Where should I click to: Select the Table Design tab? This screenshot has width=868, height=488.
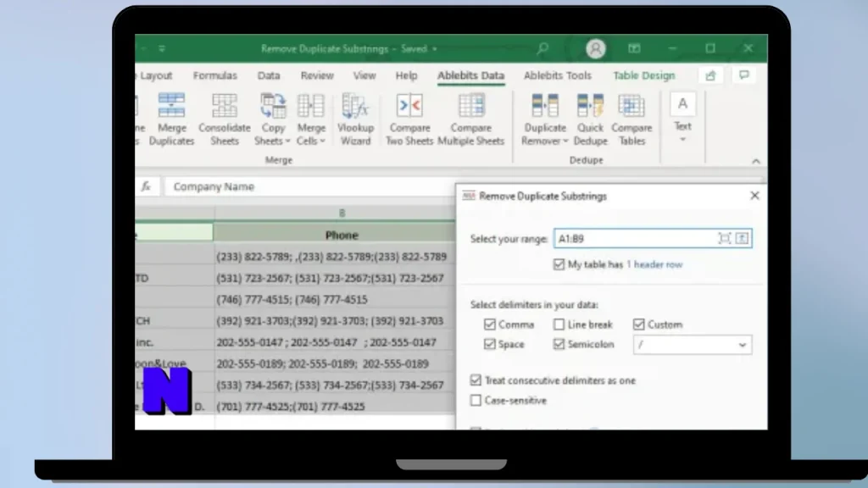coord(644,75)
